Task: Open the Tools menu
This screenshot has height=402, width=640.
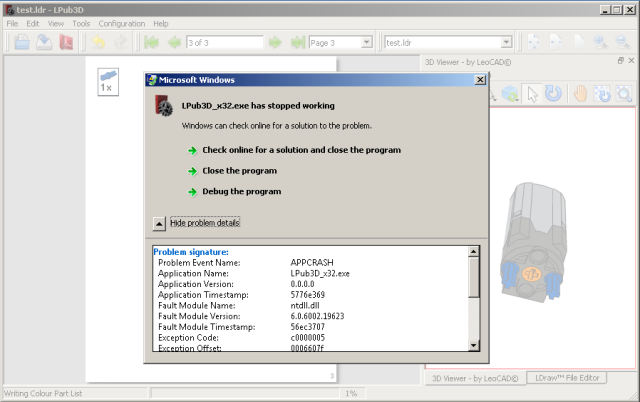Action: [x=81, y=24]
